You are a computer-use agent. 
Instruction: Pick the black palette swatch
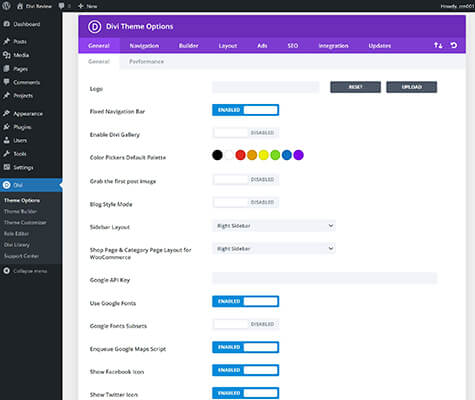(x=217, y=155)
